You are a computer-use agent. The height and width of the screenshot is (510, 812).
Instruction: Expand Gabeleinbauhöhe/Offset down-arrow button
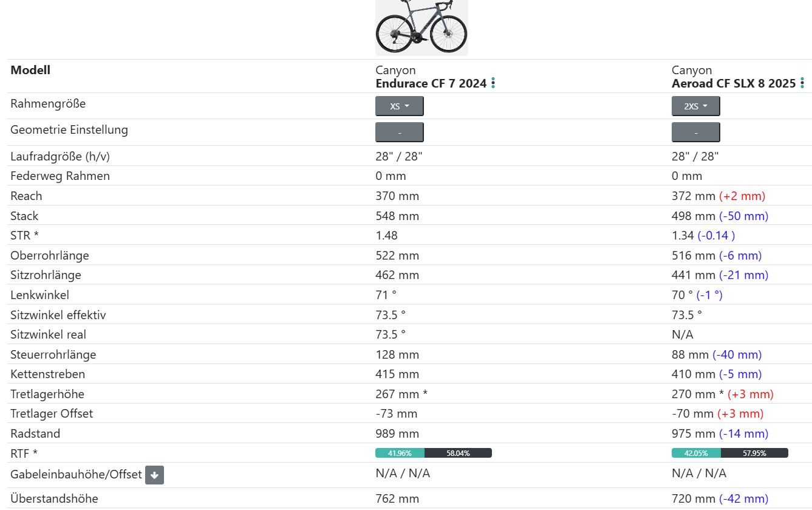154,475
